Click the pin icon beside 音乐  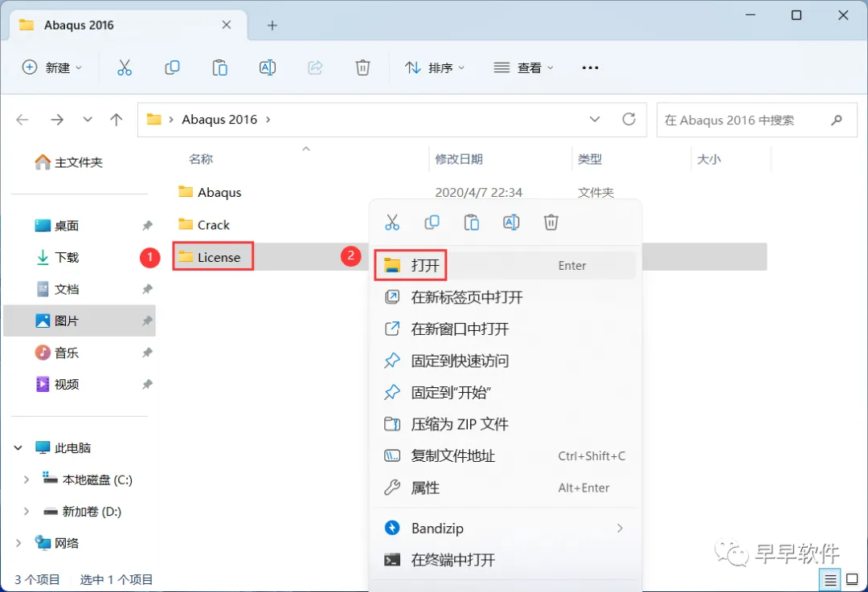pyautogui.click(x=147, y=353)
